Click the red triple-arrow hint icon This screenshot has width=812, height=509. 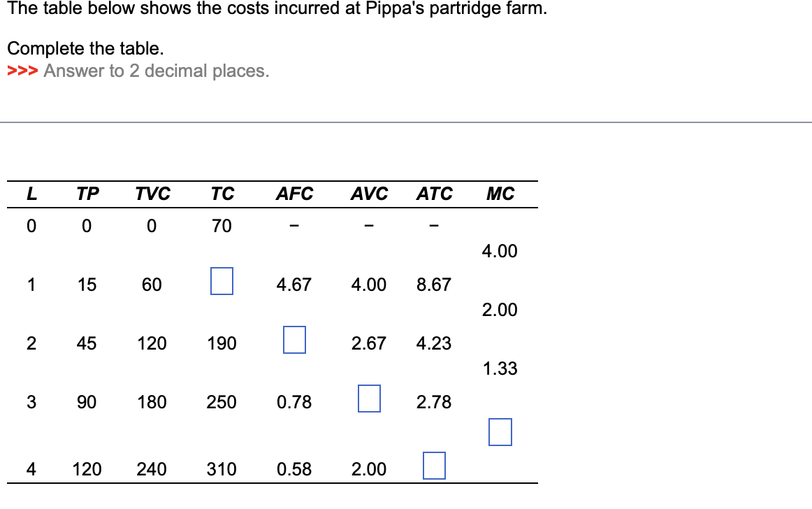pyautogui.click(x=22, y=71)
